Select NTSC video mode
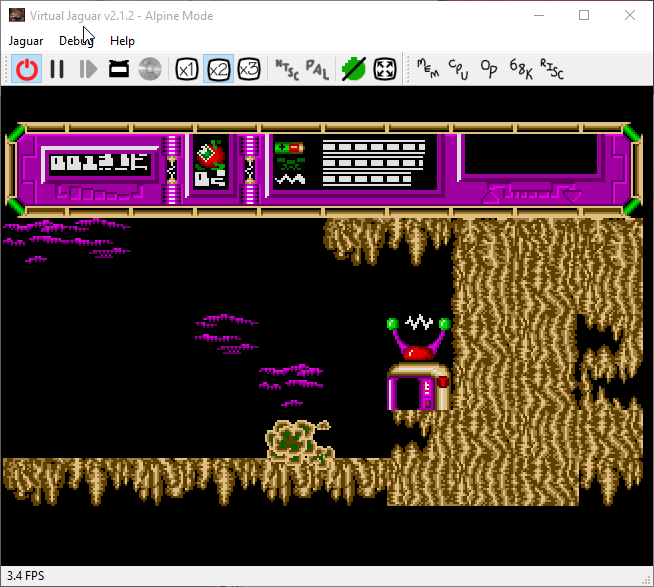654x587 pixels. pyautogui.click(x=286, y=69)
